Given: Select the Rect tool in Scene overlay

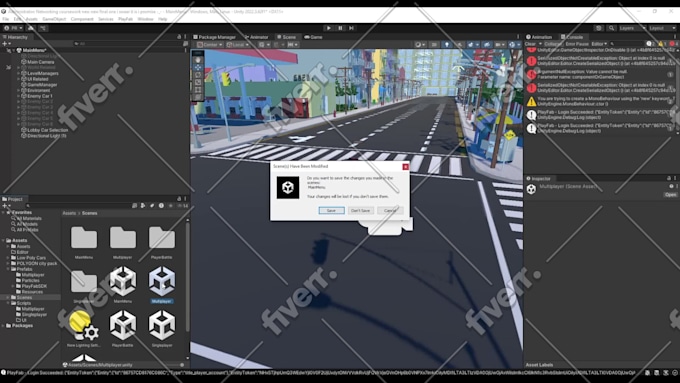Looking at the screenshot, I should [x=198, y=89].
